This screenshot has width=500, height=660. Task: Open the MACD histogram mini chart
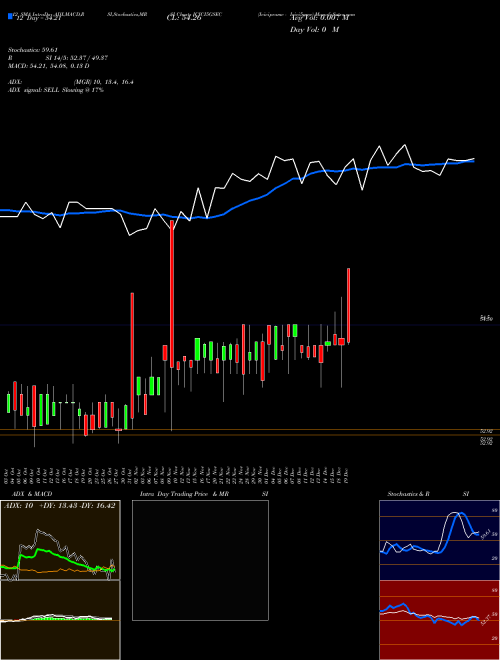tap(60, 620)
